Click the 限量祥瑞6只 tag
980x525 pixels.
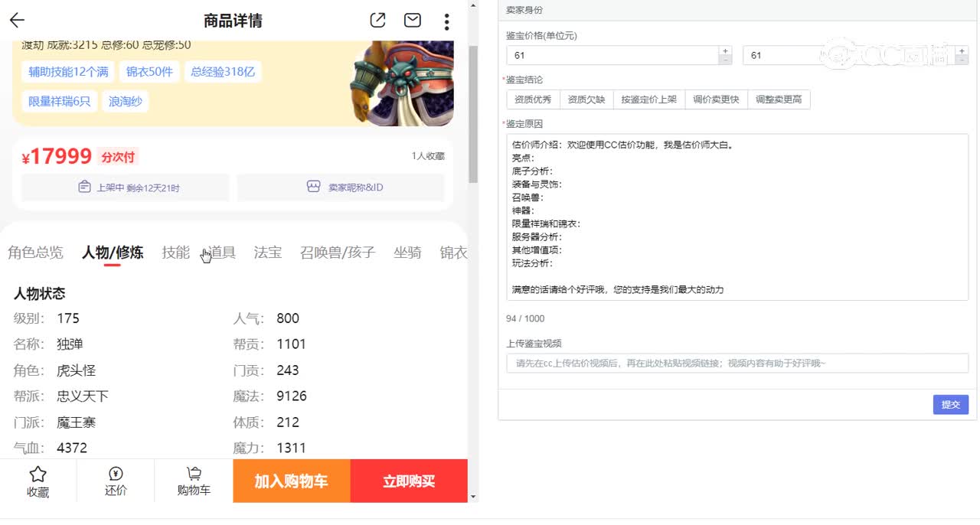pyautogui.click(x=59, y=101)
